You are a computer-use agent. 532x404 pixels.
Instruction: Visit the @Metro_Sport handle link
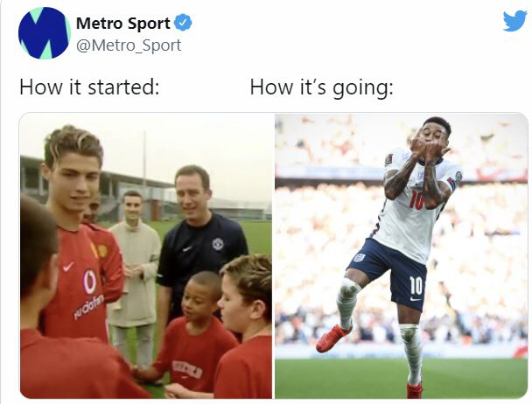point(129,45)
